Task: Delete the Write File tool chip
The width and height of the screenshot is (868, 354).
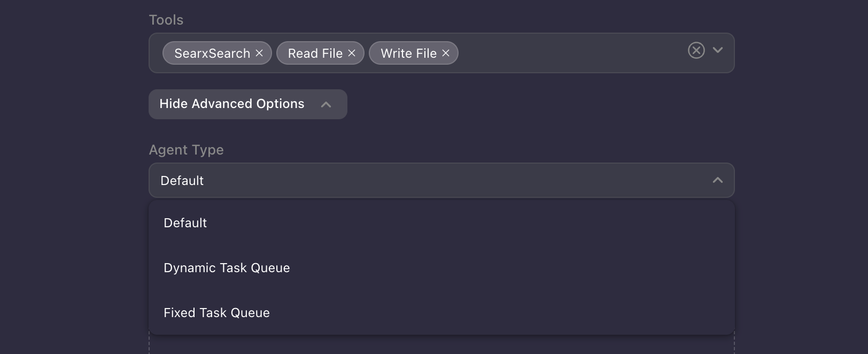Action: click(446, 53)
